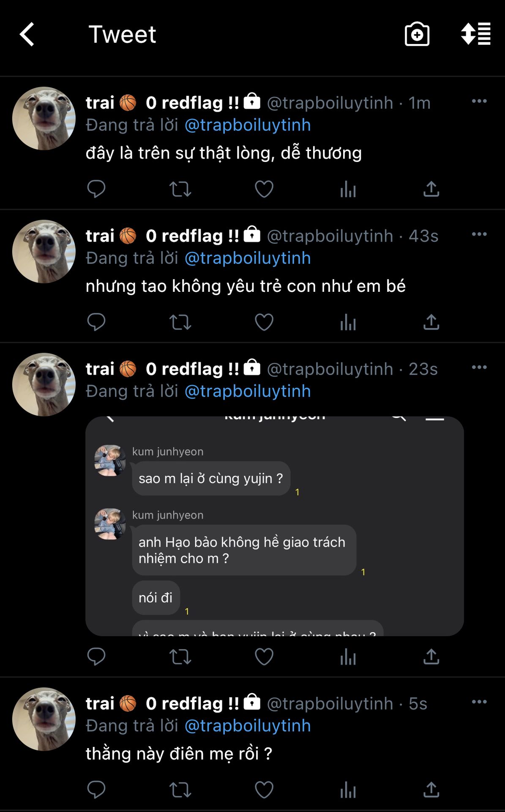Open more options on the 1m tweet
The height and width of the screenshot is (812, 505).
[x=479, y=101]
